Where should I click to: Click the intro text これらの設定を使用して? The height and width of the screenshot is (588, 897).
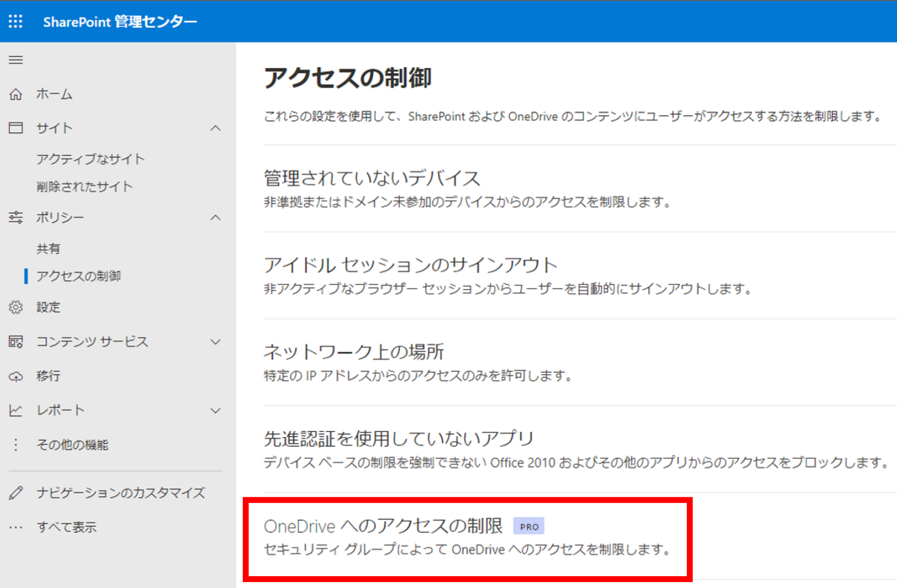573,117
